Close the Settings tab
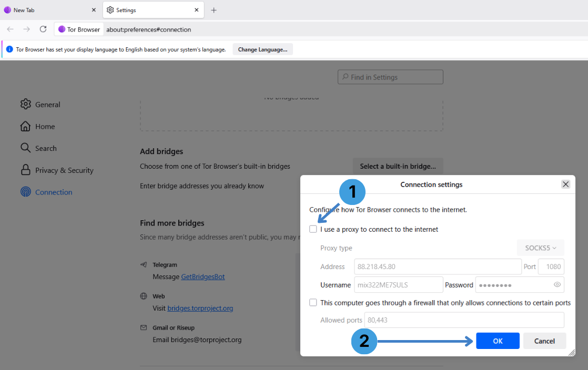 197,10
